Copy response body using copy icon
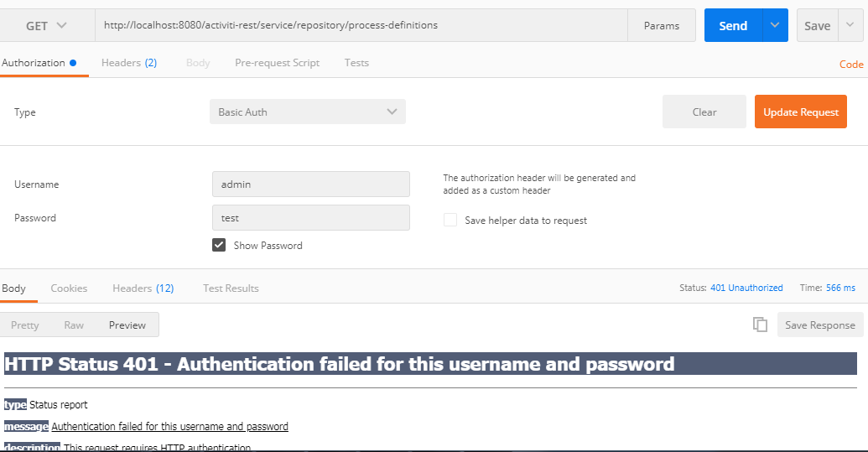The image size is (868, 452). 760,325
